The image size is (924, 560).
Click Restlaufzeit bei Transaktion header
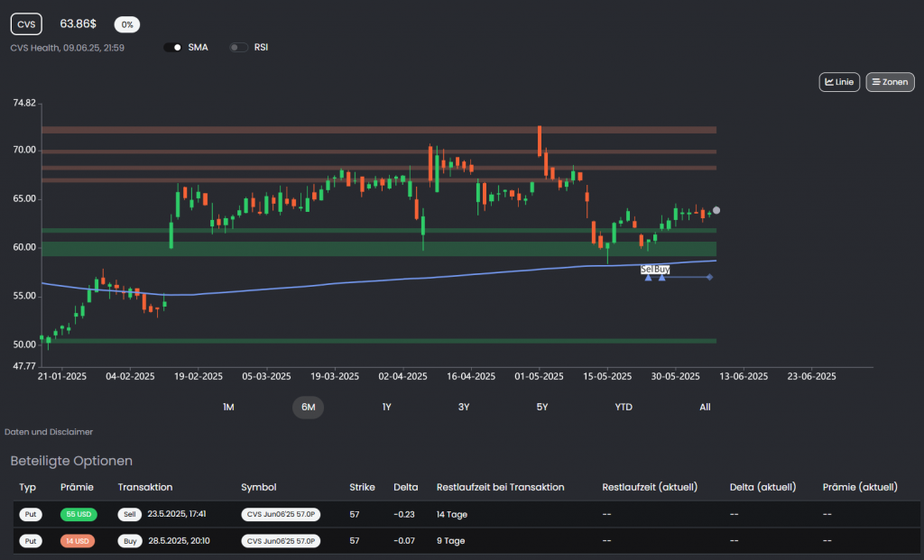pos(500,487)
